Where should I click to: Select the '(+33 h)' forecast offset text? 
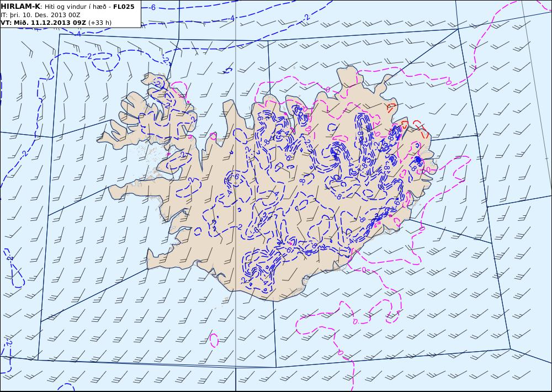click(100, 23)
